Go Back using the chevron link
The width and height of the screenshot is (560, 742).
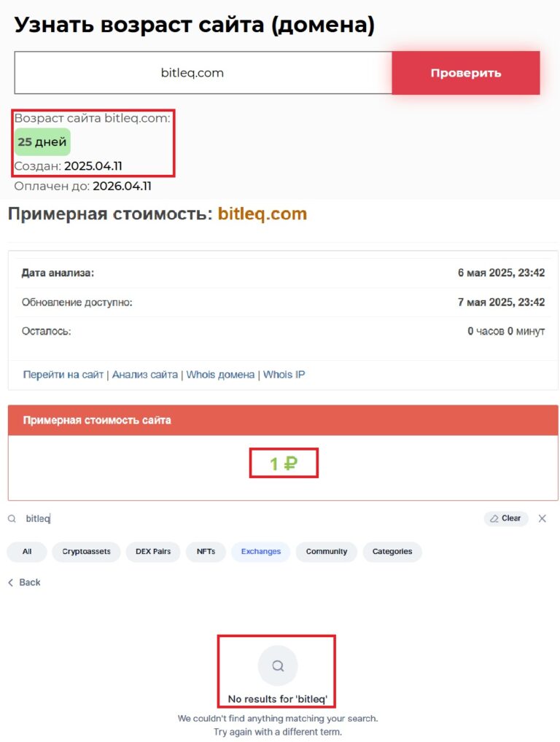coord(25,582)
